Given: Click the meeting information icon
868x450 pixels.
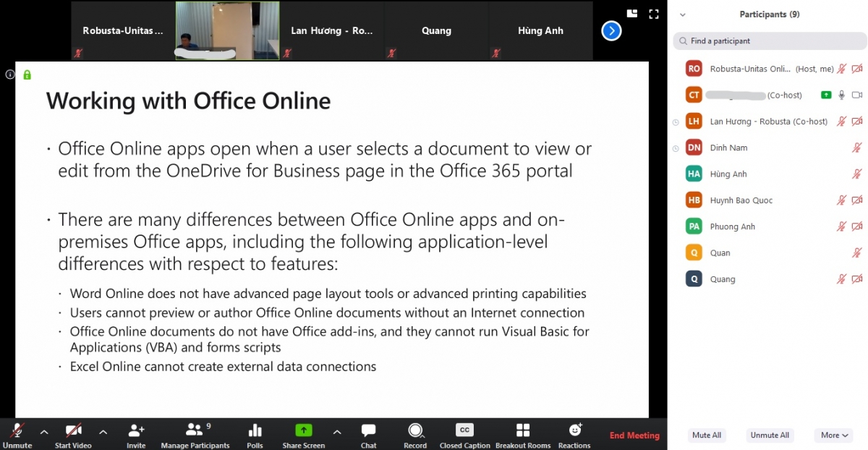Looking at the screenshot, I should click(10, 75).
